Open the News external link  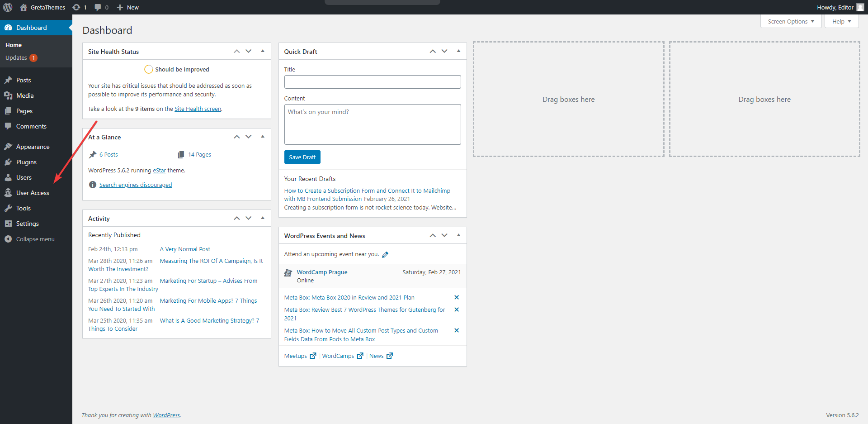click(381, 356)
